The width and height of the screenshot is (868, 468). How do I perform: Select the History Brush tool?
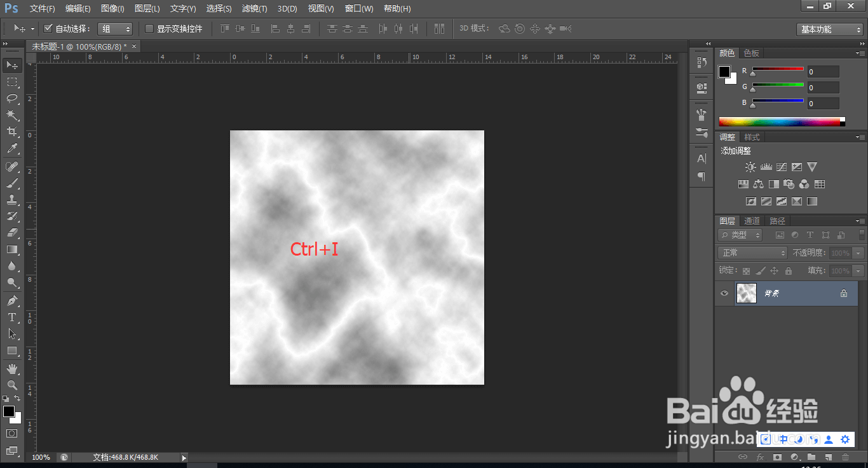12,216
